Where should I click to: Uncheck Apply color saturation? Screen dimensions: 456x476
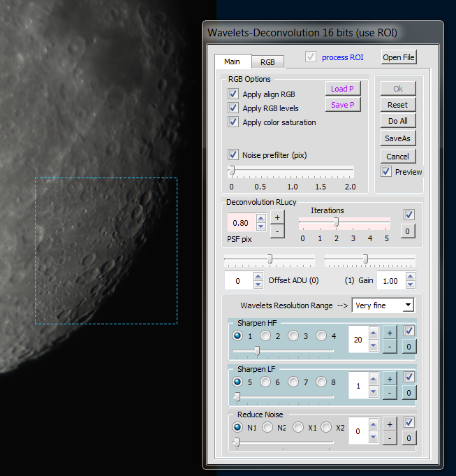(x=233, y=122)
